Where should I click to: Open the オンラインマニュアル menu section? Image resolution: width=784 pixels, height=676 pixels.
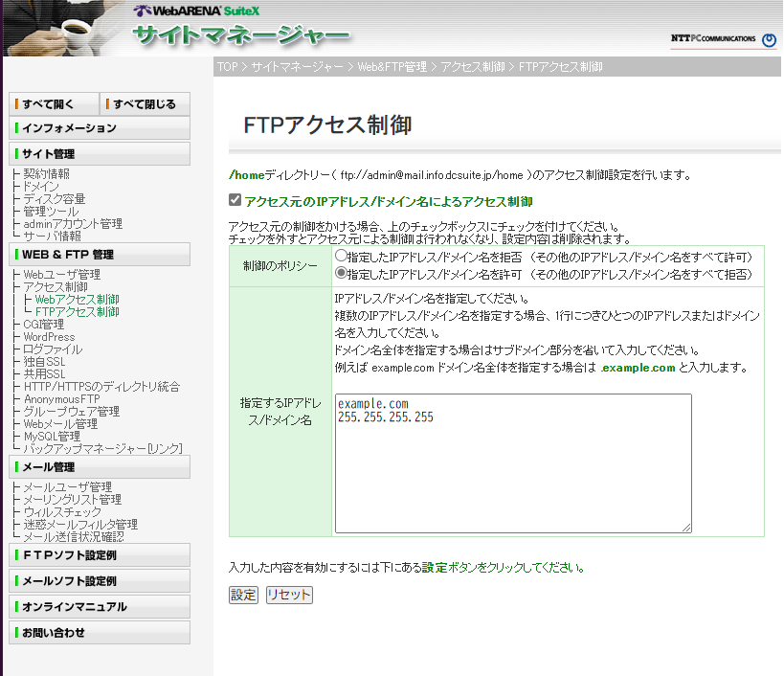[100, 606]
